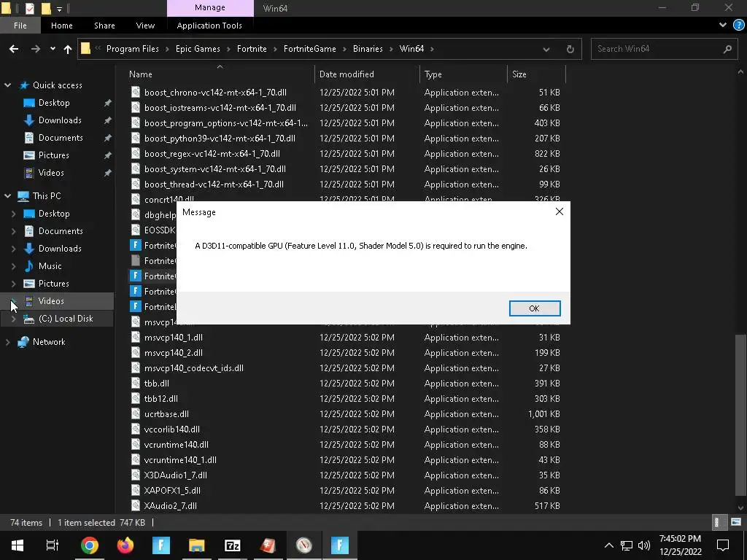Launch Chrome from the taskbar

89,545
